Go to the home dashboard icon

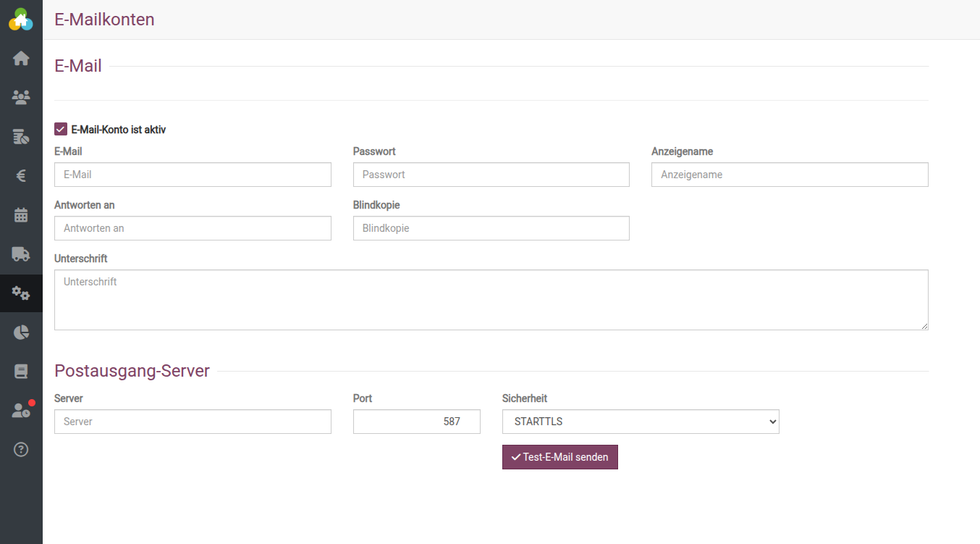click(x=21, y=59)
